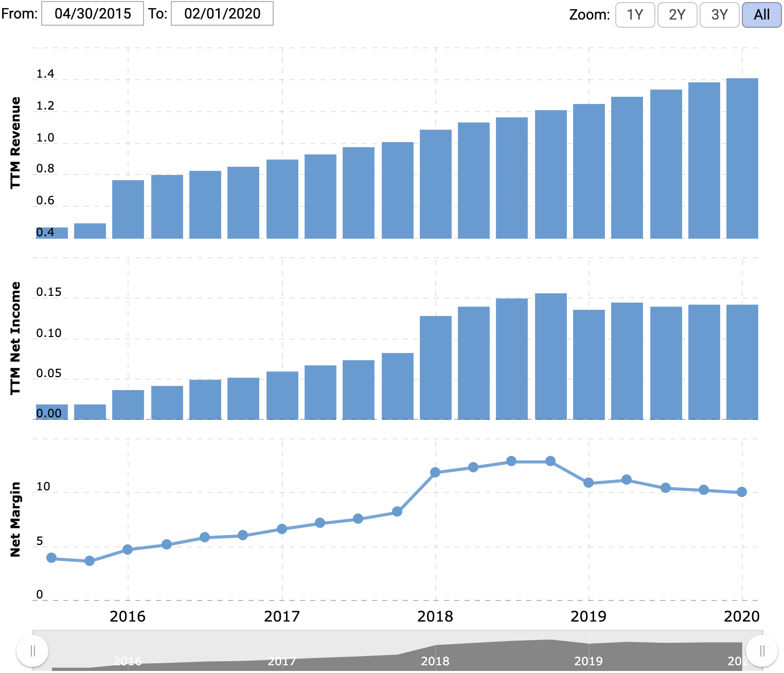Click the Net Margin point at 2019

[589, 483]
